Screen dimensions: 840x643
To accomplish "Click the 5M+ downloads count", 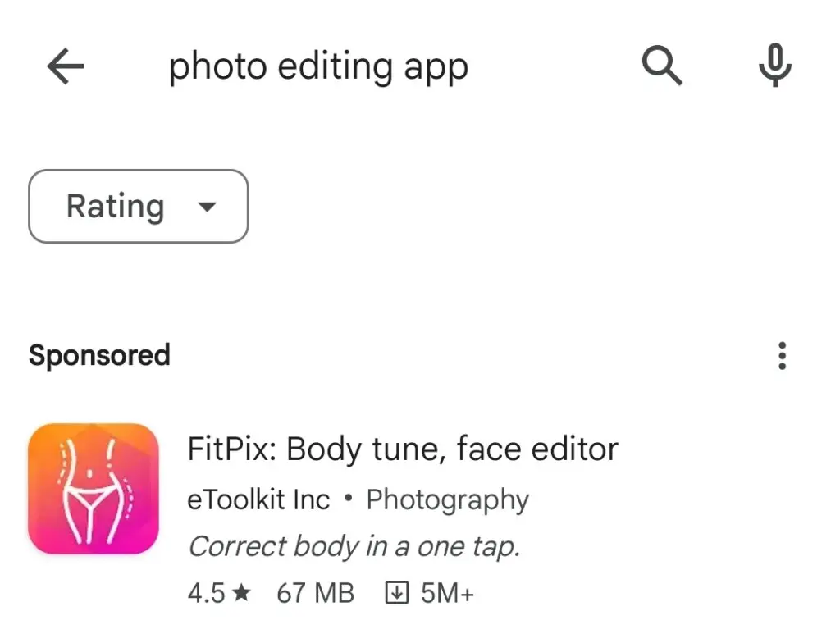I will coord(447,593).
